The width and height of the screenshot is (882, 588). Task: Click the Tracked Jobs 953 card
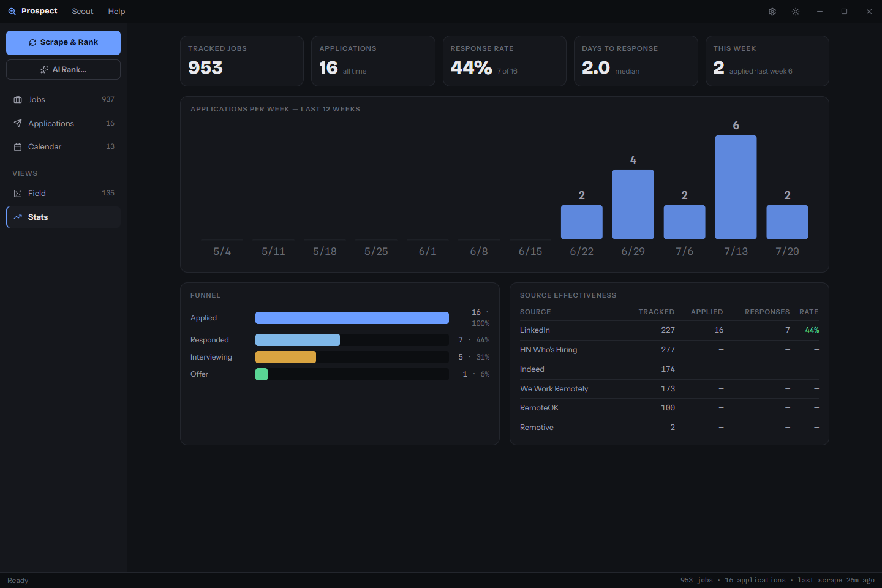click(x=242, y=61)
